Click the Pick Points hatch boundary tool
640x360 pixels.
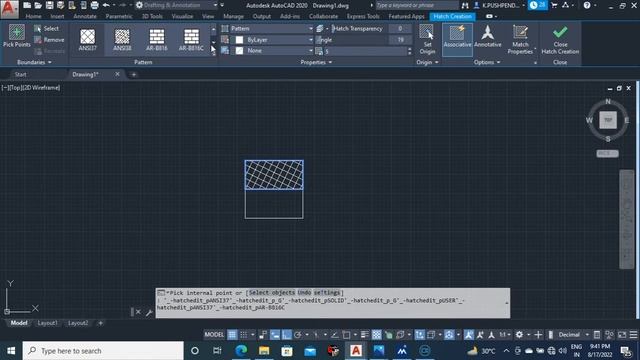click(x=17, y=36)
